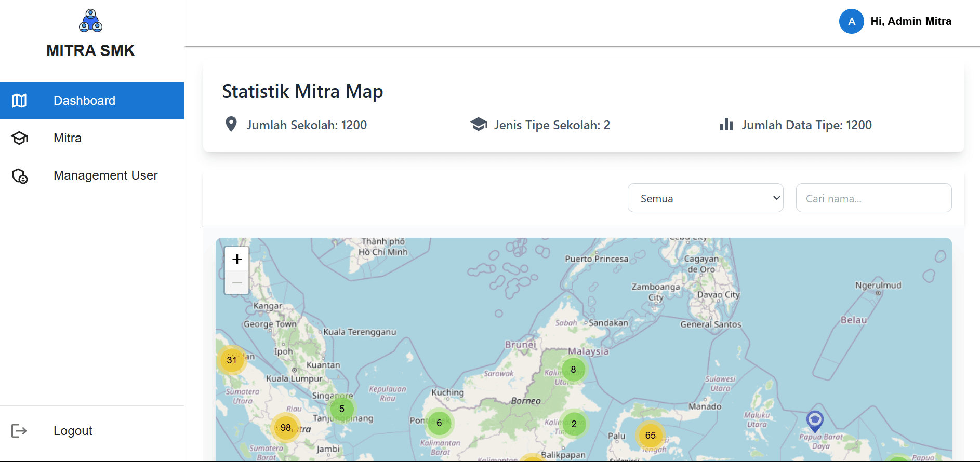Click the Logout arrow icon
Screen dimensions: 980x462
point(19,431)
